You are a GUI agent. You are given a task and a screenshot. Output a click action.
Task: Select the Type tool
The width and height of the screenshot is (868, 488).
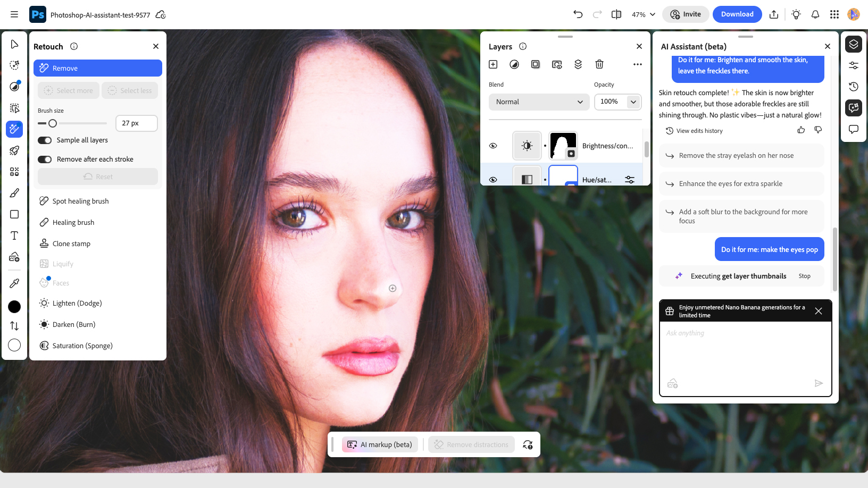(14, 235)
